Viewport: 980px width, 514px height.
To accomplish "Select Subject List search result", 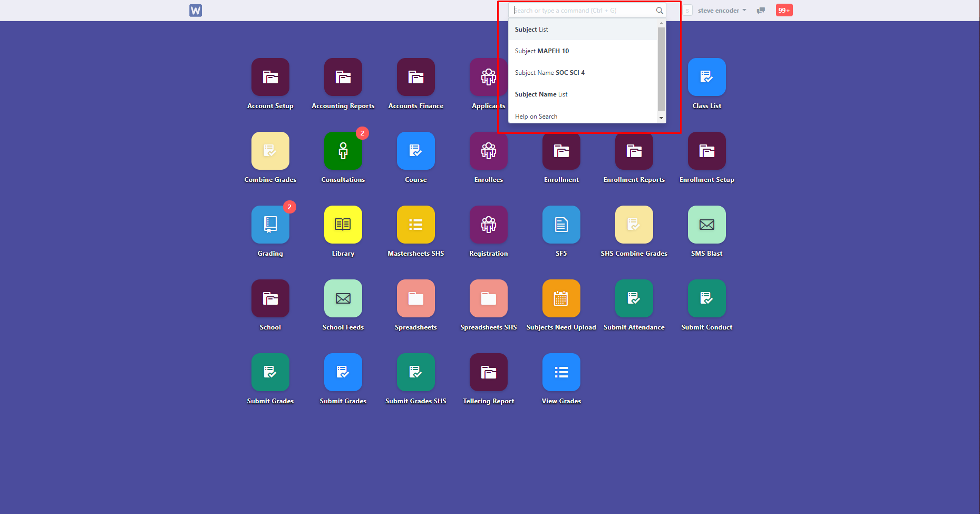I will coord(583,30).
